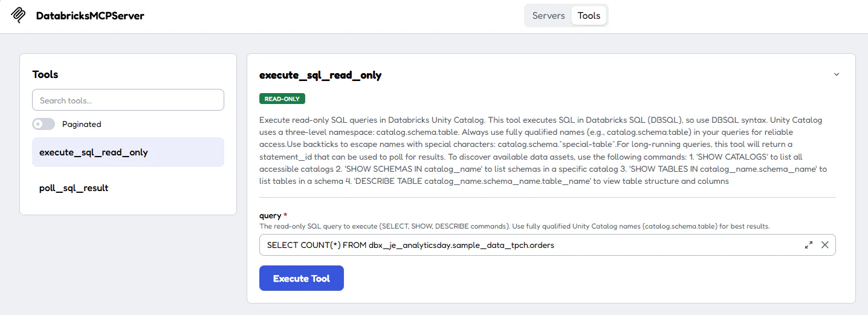Screen dimensions: 868x315
Task: Select the Tools tab
Action: click(x=589, y=16)
